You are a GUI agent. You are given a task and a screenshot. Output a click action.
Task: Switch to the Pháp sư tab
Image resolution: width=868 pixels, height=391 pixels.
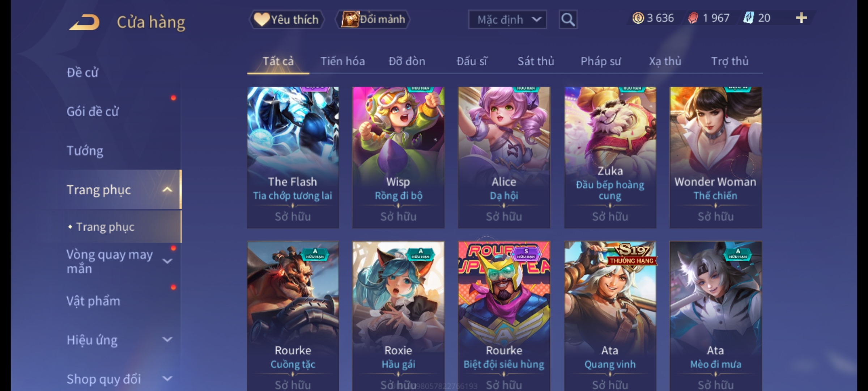600,61
